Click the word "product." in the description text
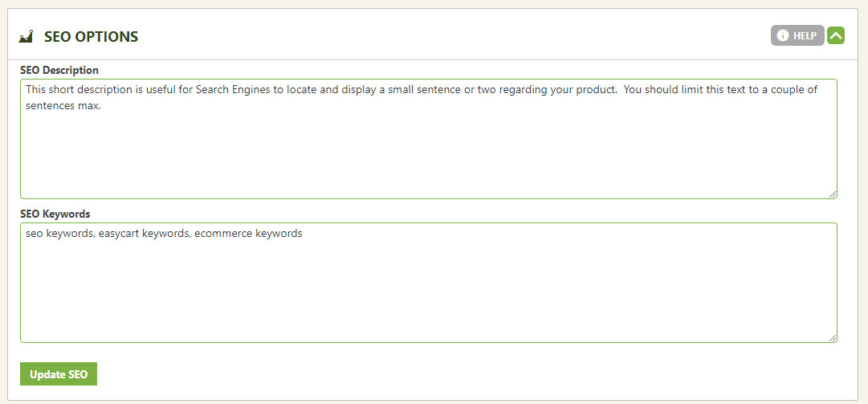Viewport: 868px width, 404px height. pyautogui.click(x=597, y=90)
